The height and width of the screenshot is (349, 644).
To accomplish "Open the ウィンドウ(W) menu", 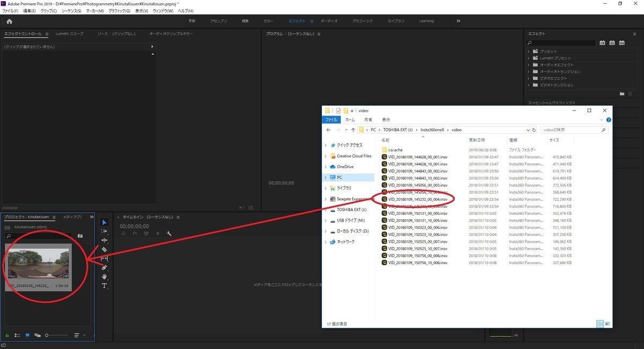I will click(x=164, y=11).
